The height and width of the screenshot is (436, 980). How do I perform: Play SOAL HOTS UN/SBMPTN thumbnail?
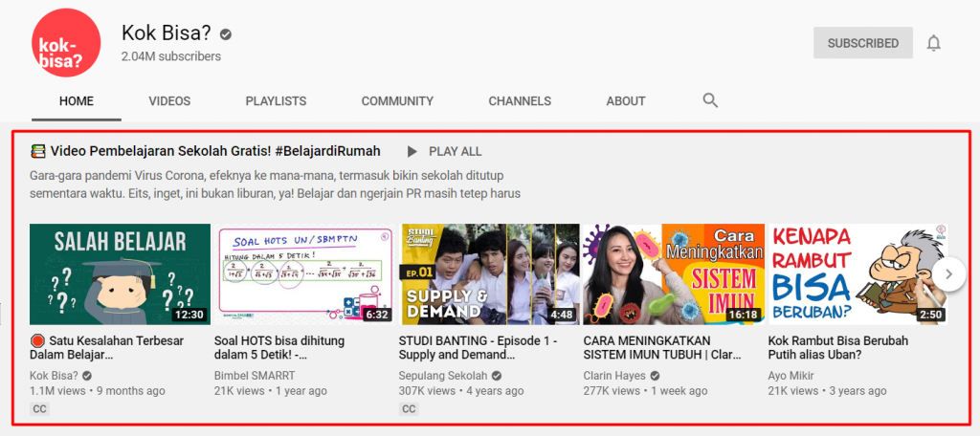pos(304,274)
